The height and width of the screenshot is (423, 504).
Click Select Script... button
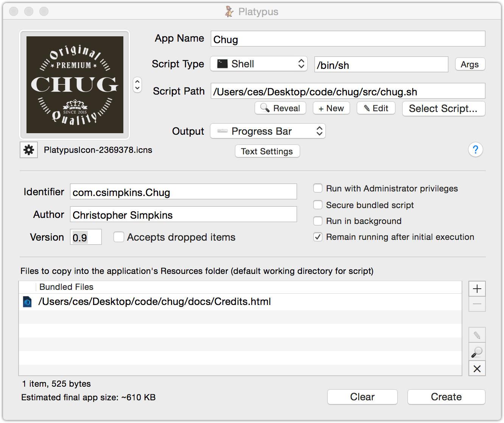[x=443, y=109]
